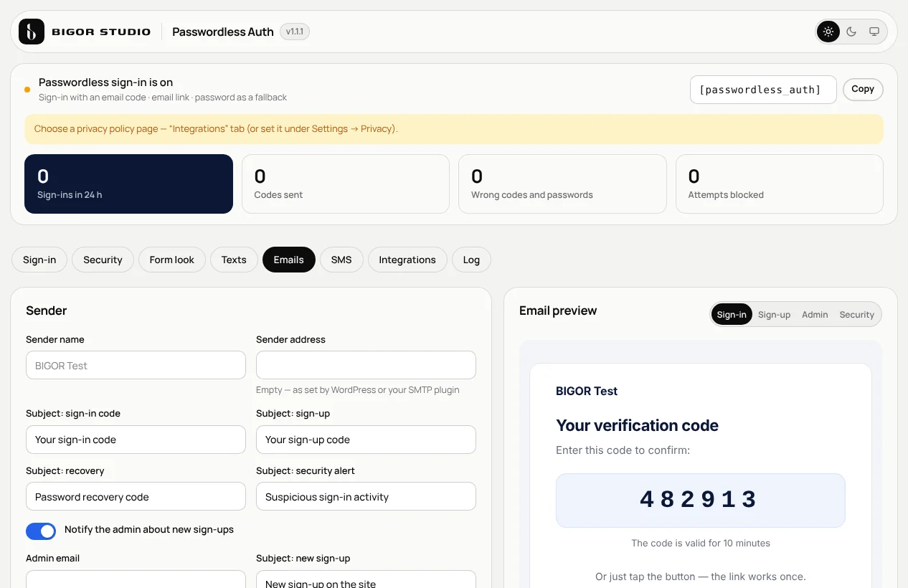Switch to dark theme moon icon

851,32
